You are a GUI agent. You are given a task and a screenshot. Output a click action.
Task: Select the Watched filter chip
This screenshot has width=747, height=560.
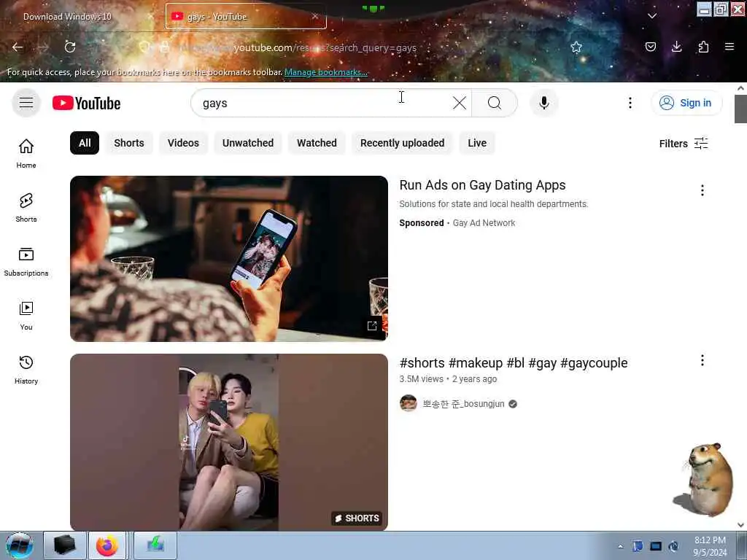pos(317,143)
